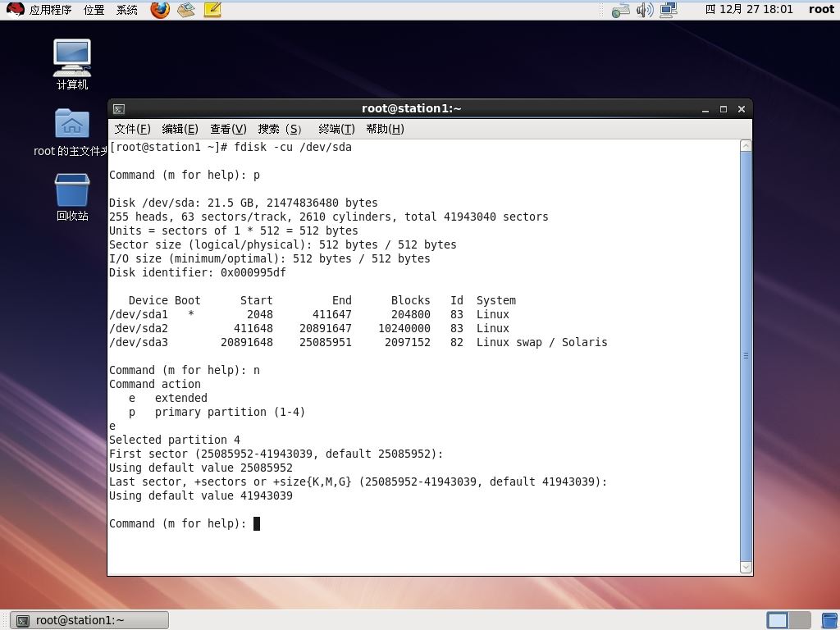Screen dimensions: 840x630
Task: Click the Red Hat logo icon
Action: [x=15, y=9]
